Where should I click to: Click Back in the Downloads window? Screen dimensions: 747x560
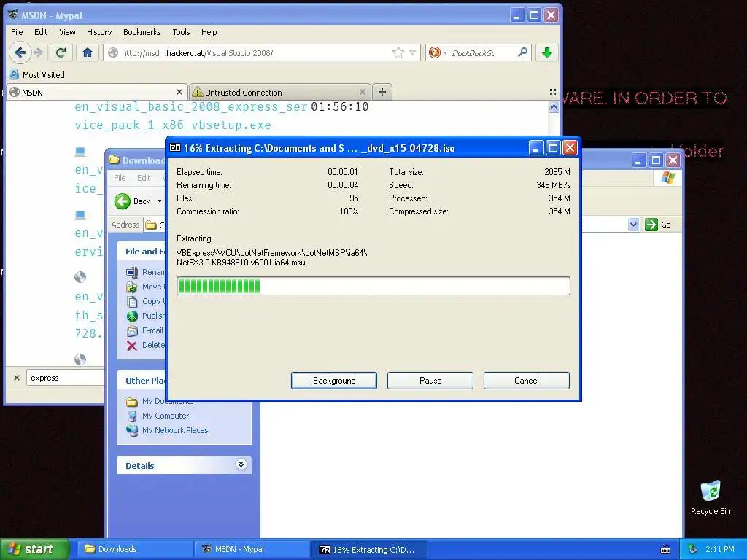133,201
